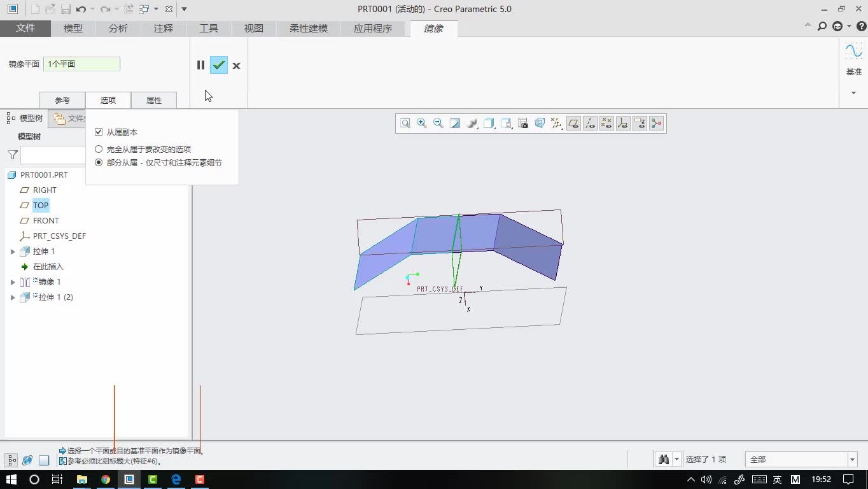Select the Zoom Out tool
Viewport: 868px width, 489px height.
[438, 123]
